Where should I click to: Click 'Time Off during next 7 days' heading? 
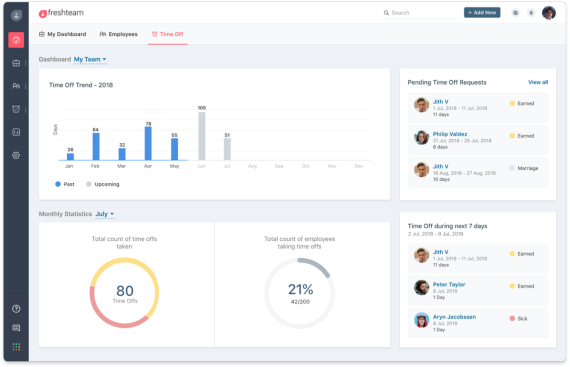coord(447,226)
